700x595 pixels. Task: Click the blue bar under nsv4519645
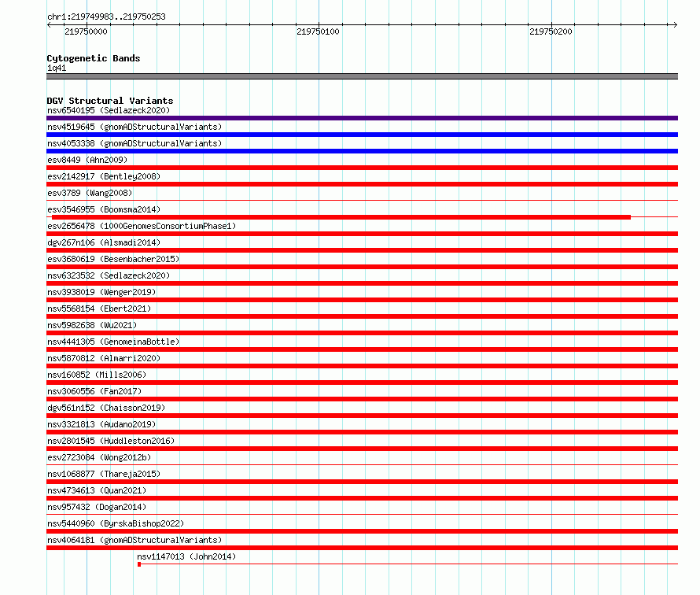(362, 135)
